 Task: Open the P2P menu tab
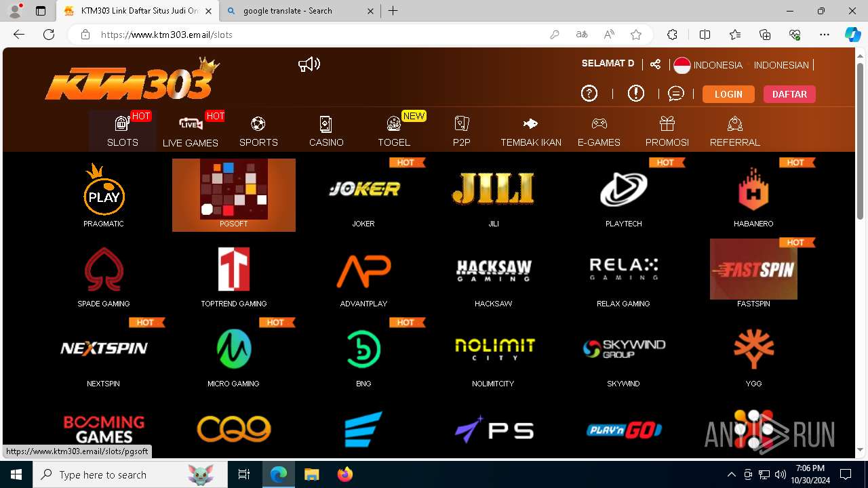(462, 131)
